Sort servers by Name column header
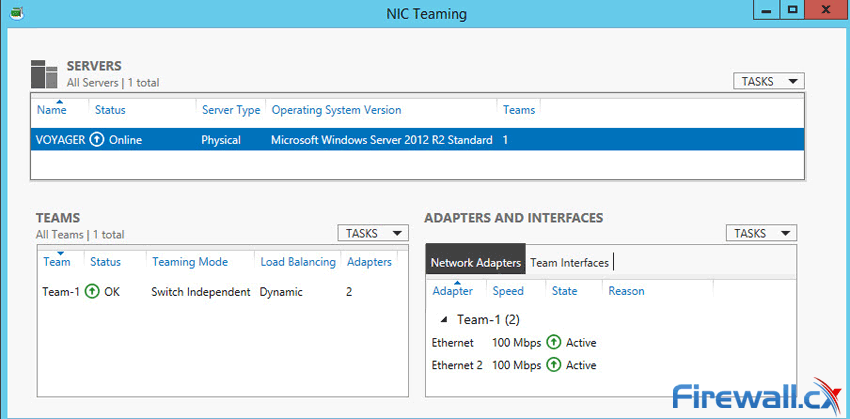The image size is (850, 419). click(51, 110)
